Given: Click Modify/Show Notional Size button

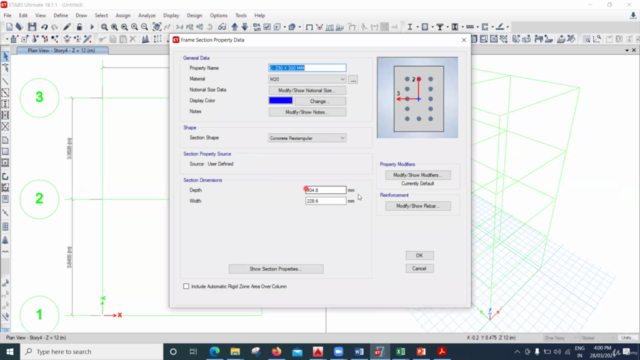Looking at the screenshot, I should (307, 90).
